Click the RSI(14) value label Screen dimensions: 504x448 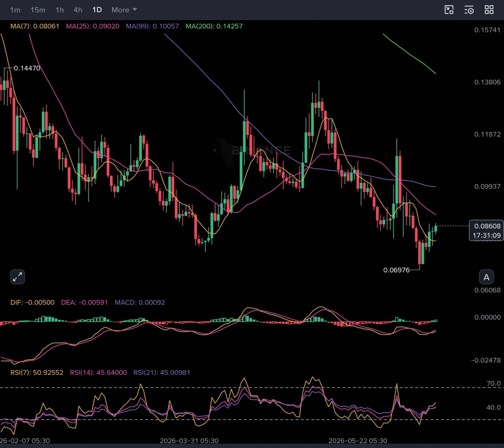[x=98, y=373]
